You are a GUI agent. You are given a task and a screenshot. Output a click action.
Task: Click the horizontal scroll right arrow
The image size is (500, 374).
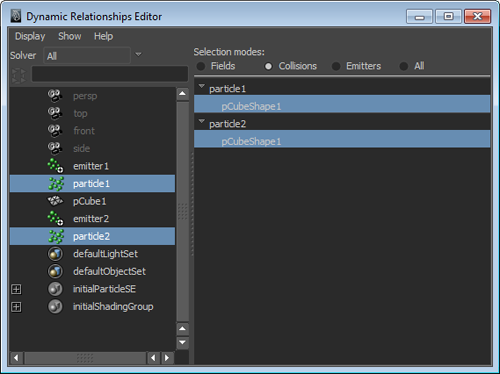tap(167, 358)
